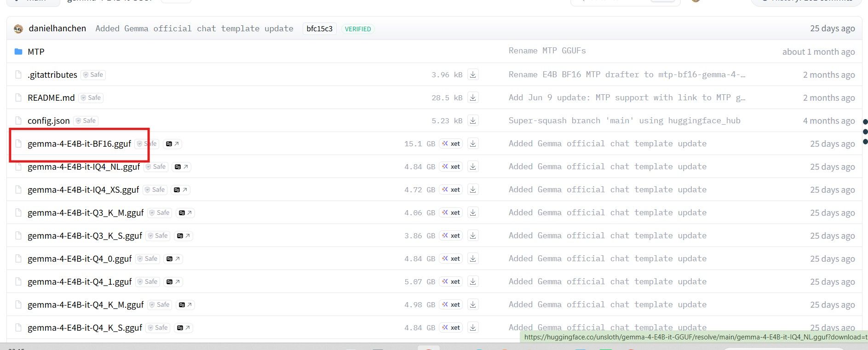The width and height of the screenshot is (868, 350).
Task: Click the xet badge on the Q4_1.gguf row
Action: click(x=451, y=281)
